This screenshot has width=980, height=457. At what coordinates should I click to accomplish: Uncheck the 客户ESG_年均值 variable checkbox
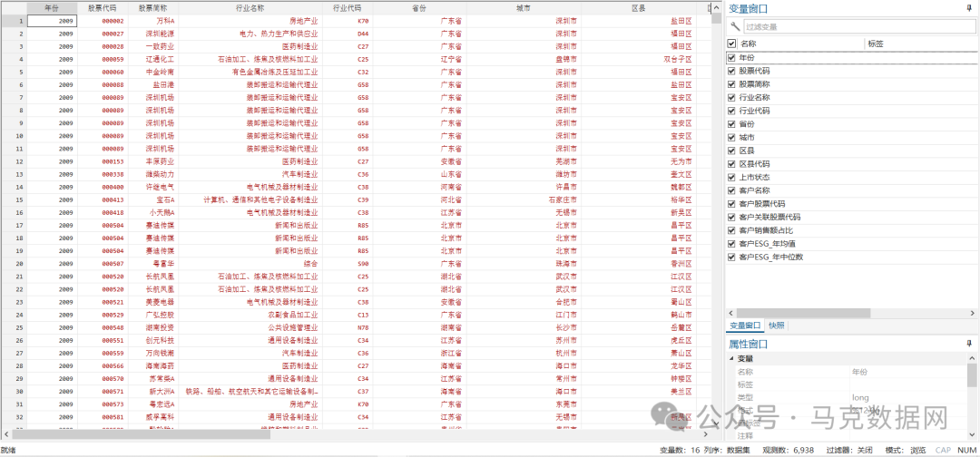(732, 244)
